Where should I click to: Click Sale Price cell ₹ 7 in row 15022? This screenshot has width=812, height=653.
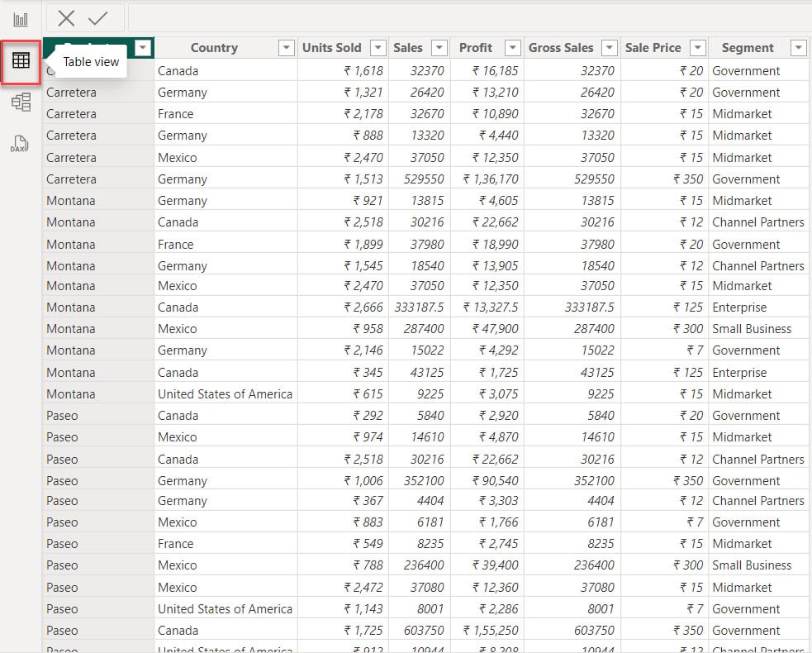(695, 350)
